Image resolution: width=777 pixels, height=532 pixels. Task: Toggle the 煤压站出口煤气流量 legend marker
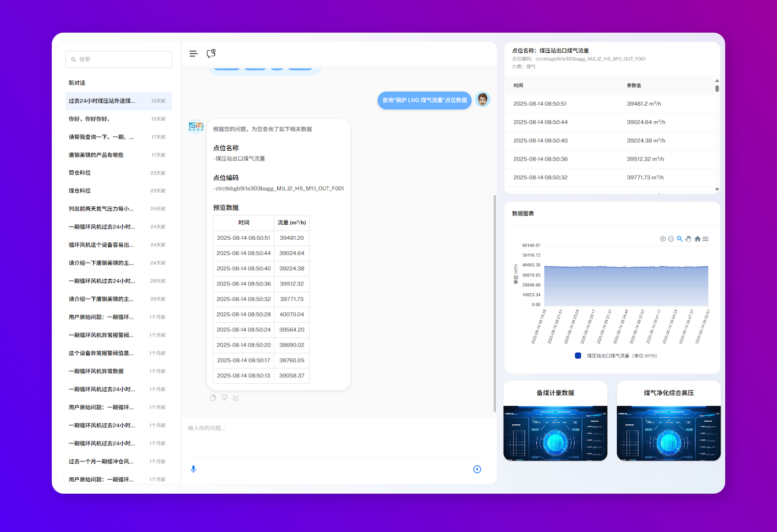pyautogui.click(x=578, y=355)
